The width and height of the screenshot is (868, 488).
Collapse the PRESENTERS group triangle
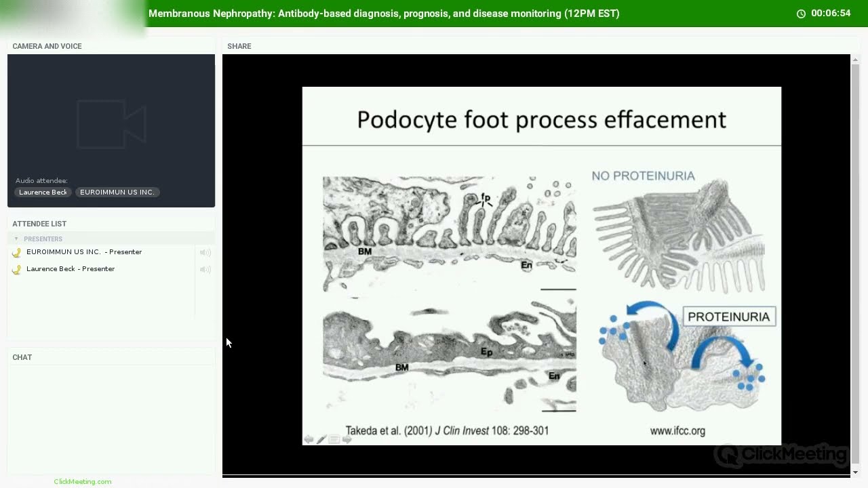[x=16, y=239]
